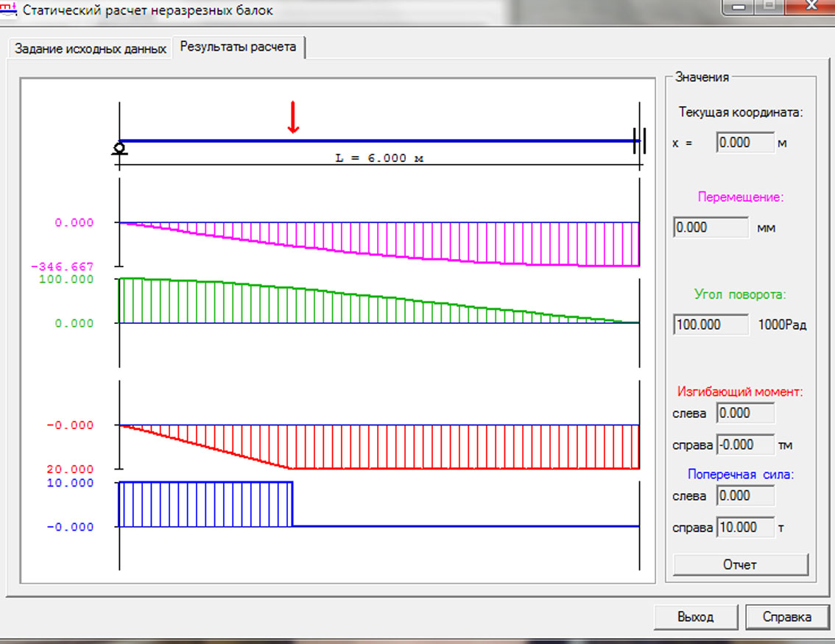Click shear force "справа" field showing 10.000

coord(744,528)
